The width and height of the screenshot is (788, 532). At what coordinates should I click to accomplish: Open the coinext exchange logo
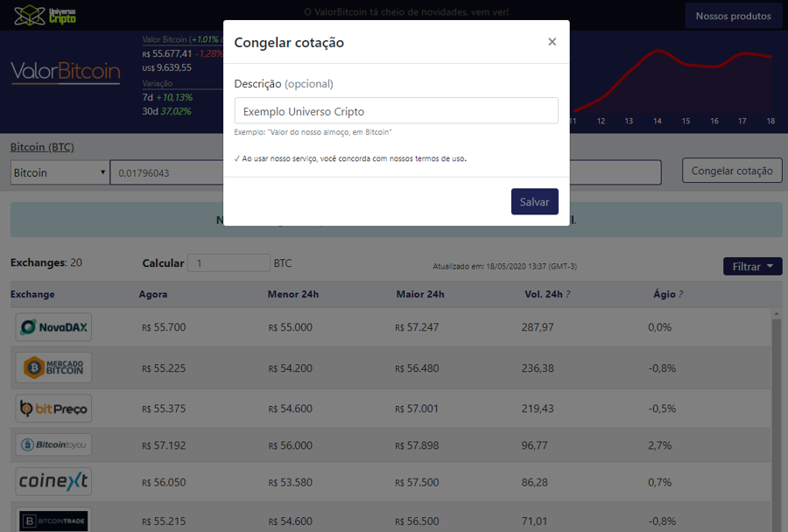pyautogui.click(x=53, y=481)
